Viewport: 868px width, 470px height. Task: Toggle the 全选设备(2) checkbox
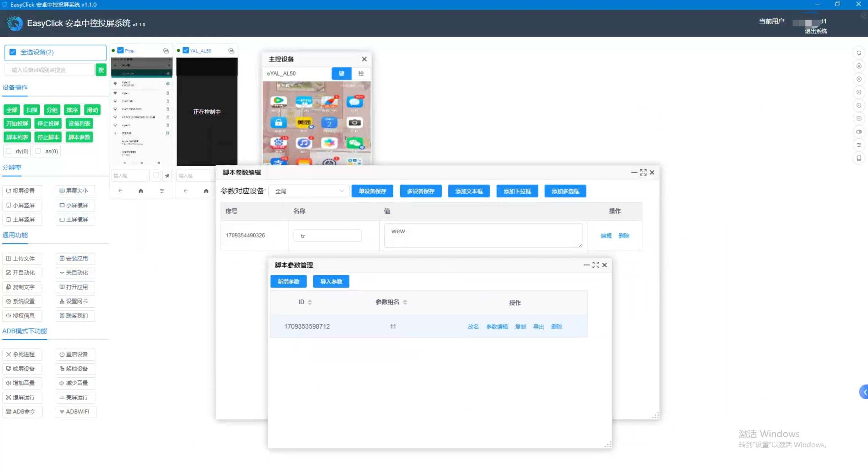(12, 52)
